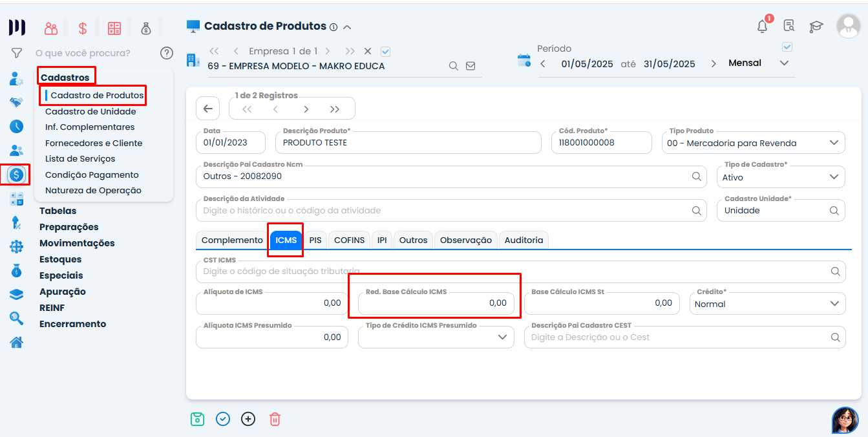Switch to the Complemento tab
The height and width of the screenshot is (437, 868).
coord(232,240)
